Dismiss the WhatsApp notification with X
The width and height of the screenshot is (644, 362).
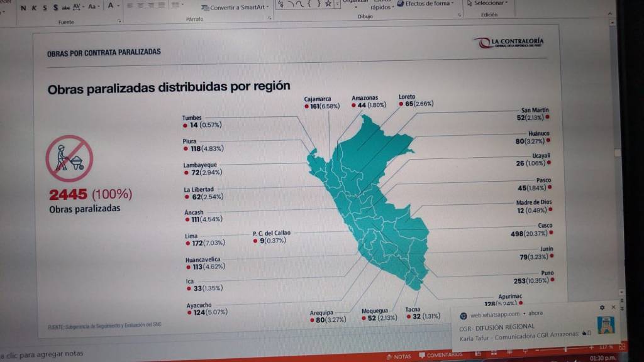tap(613, 307)
